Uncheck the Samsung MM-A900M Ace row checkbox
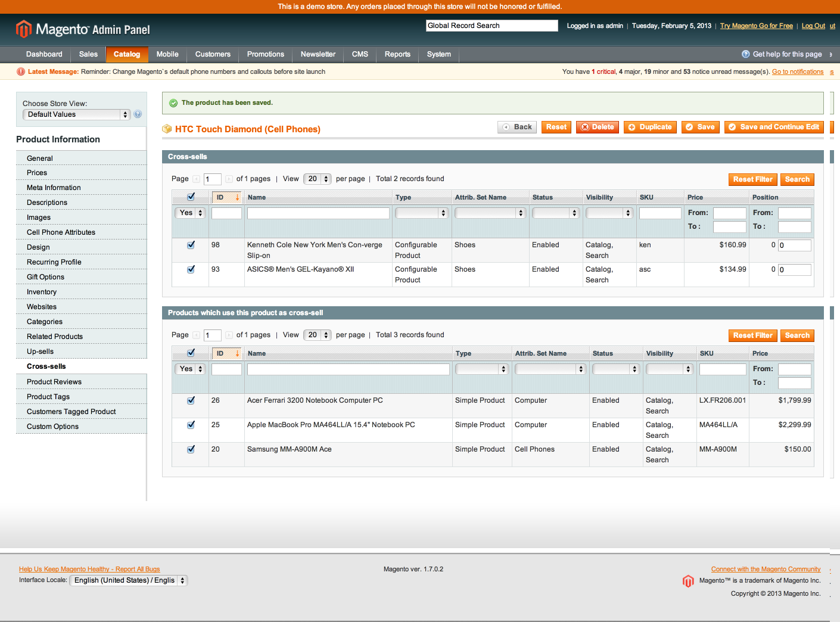 click(191, 449)
